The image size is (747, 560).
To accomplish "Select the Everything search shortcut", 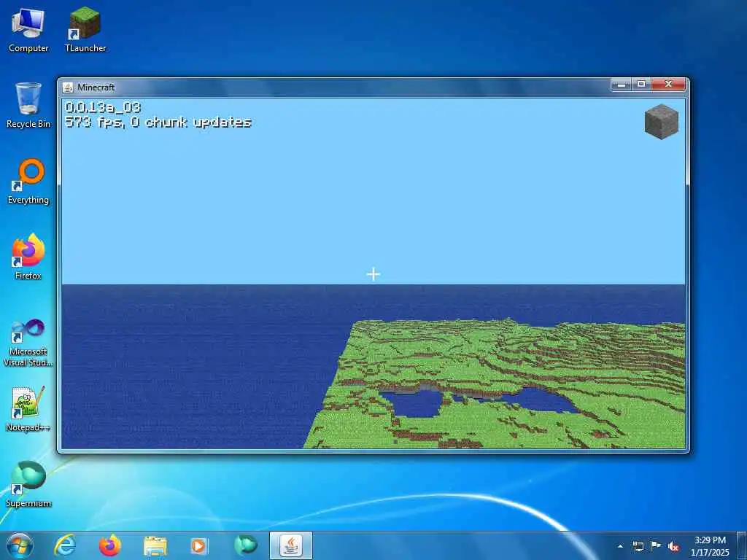I will pyautogui.click(x=28, y=181).
